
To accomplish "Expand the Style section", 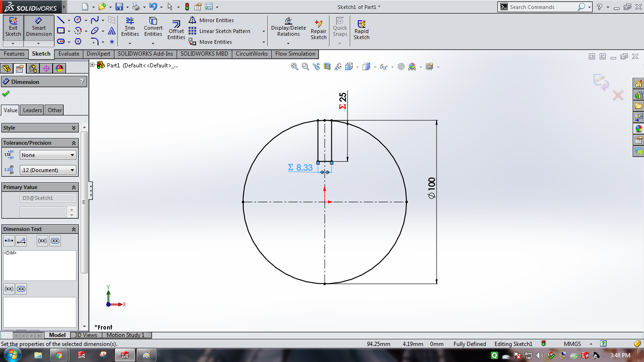I will click(74, 128).
